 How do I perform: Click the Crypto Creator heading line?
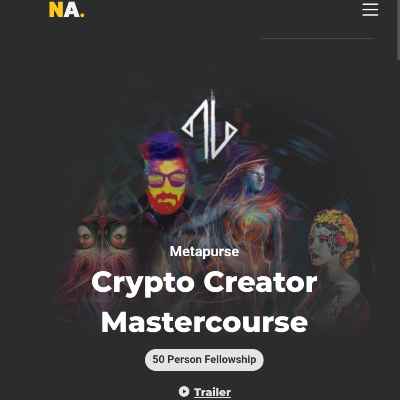[204, 283]
